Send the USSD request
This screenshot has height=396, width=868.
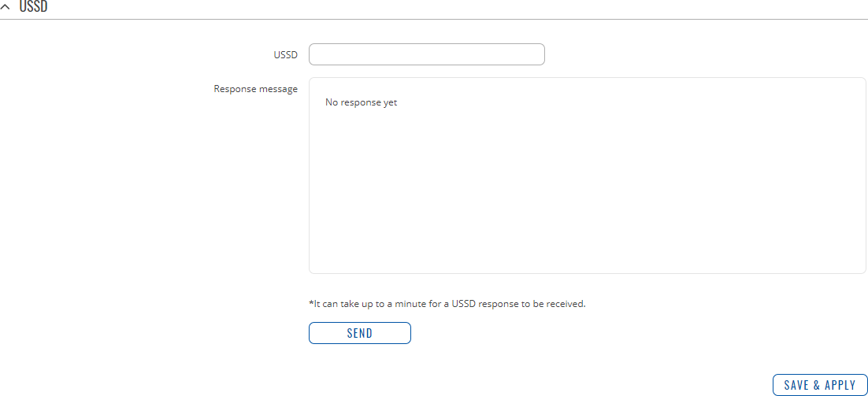(x=359, y=333)
